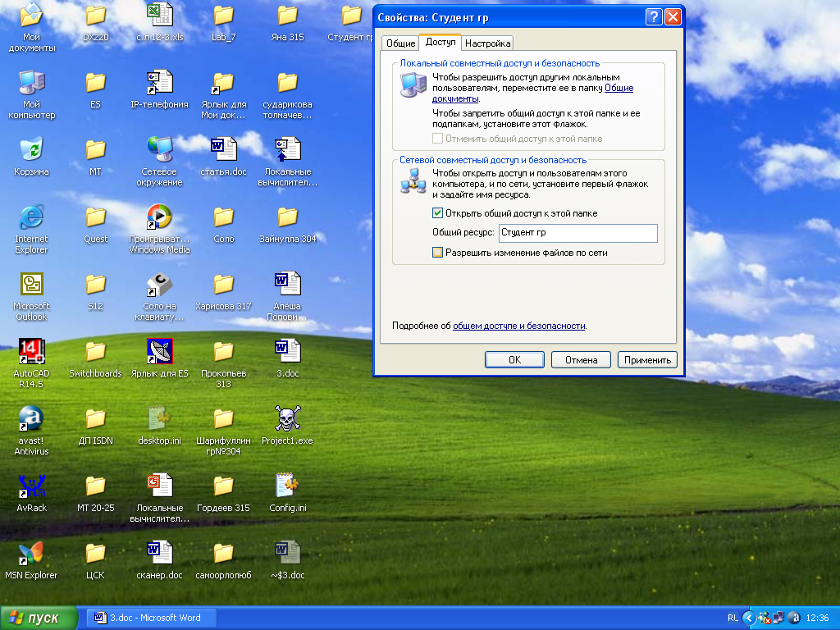The height and width of the screenshot is (630, 840).
Task: Uncheck Открыть общий доступ к этой папке
Action: pos(438,213)
